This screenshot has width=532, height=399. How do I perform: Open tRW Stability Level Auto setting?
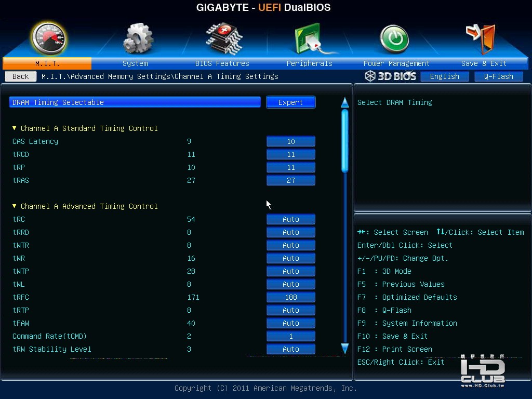point(291,349)
